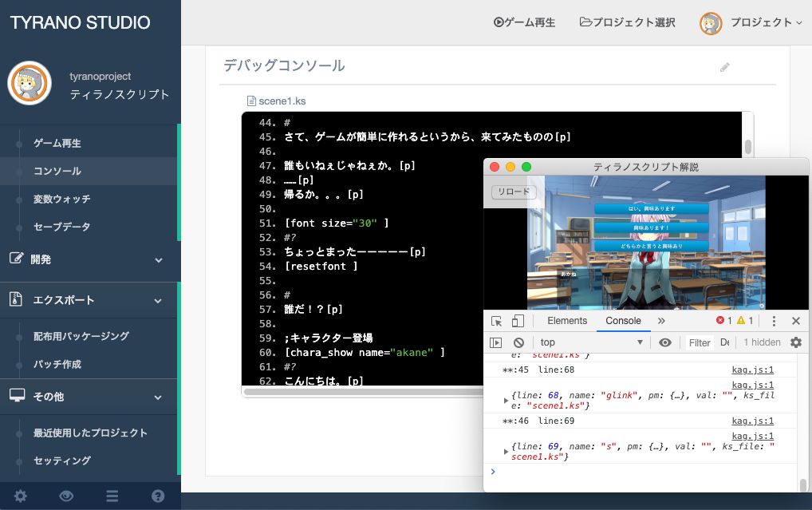Click the 開発 edit icon in sidebar

[16, 258]
